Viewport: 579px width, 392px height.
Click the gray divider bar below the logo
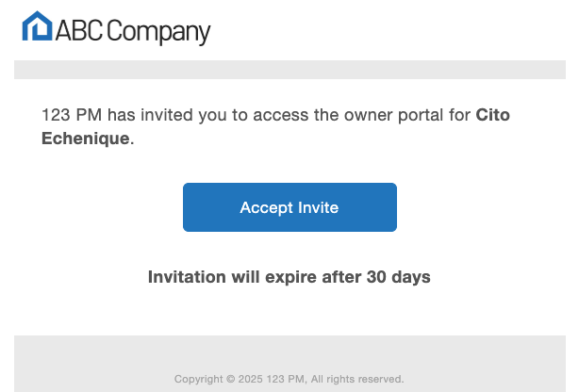point(289,70)
